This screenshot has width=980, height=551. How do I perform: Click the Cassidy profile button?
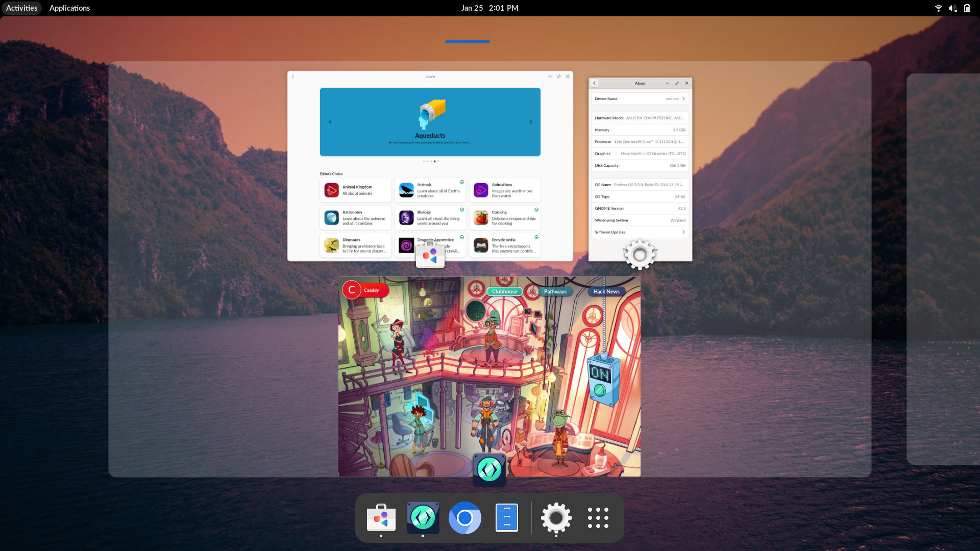tap(363, 290)
